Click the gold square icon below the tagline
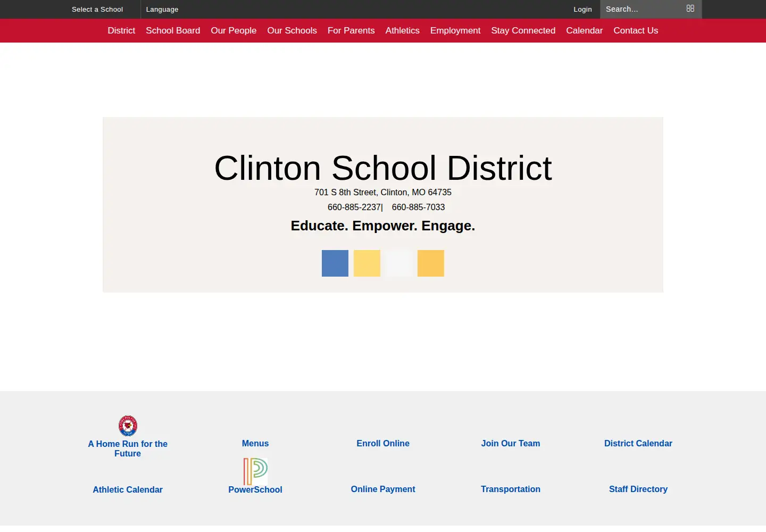This screenshot has width=766, height=532. pyautogui.click(x=431, y=263)
